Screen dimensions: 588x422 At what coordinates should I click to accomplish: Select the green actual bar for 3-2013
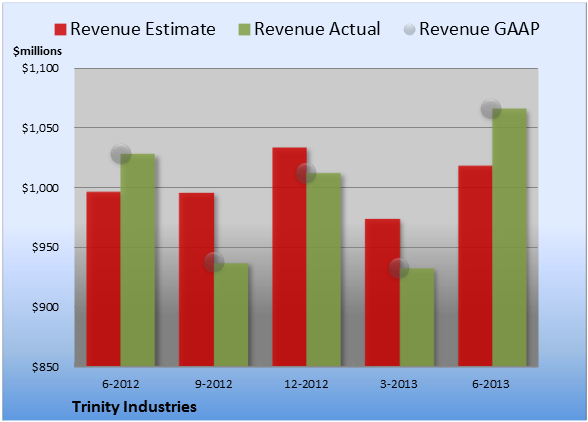pos(417,317)
